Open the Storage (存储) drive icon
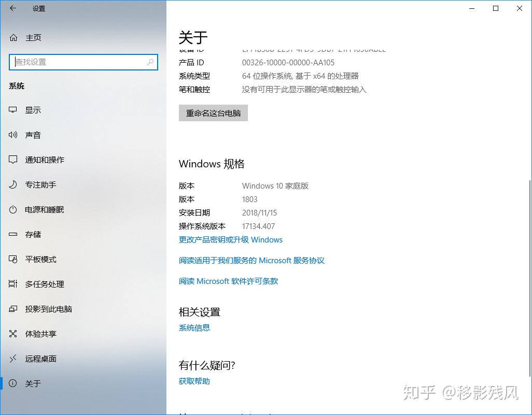This screenshot has width=532, height=415. [13, 234]
